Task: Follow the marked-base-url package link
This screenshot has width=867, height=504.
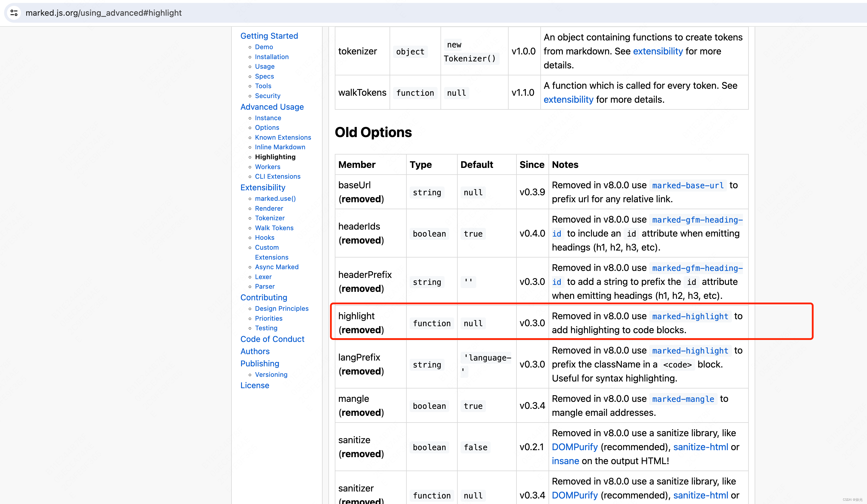Action: 687,186
